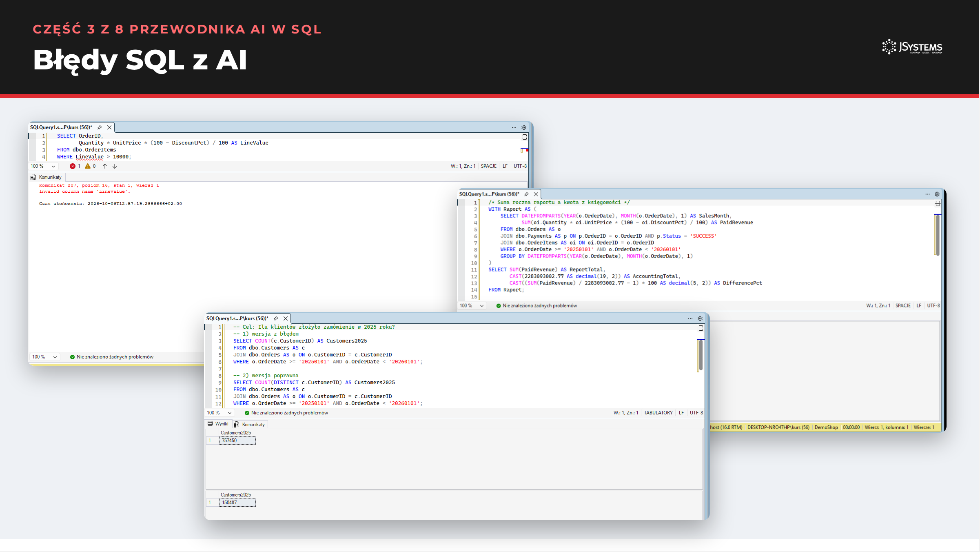Click the TABULATORY indicator in the front window
Image resolution: width=980 pixels, height=552 pixels.
click(658, 413)
